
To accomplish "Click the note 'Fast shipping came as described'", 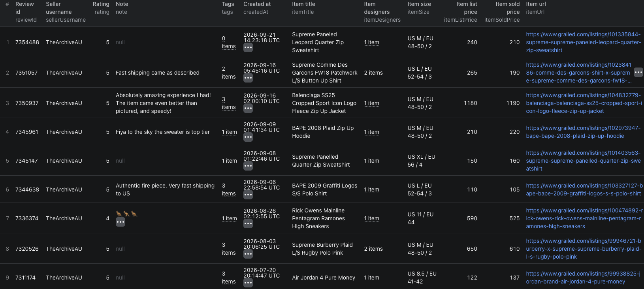I will (x=158, y=73).
